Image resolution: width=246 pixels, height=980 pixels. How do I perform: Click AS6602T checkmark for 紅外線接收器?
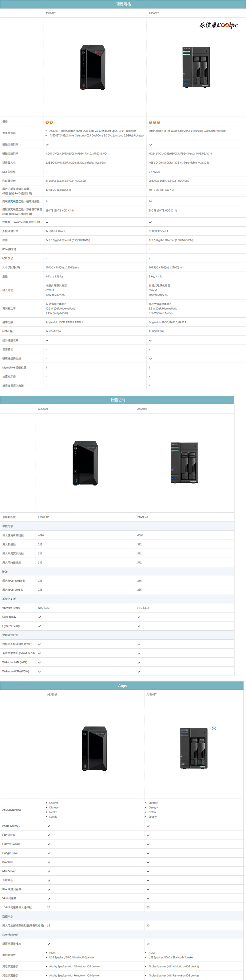click(x=150, y=340)
